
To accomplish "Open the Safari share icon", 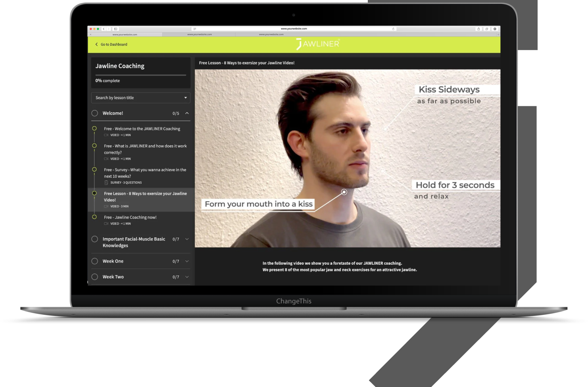I will point(478,29).
